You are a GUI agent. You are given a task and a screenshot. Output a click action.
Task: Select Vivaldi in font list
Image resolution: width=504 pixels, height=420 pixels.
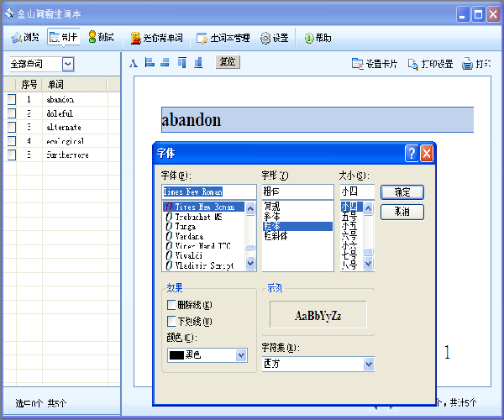click(204, 255)
